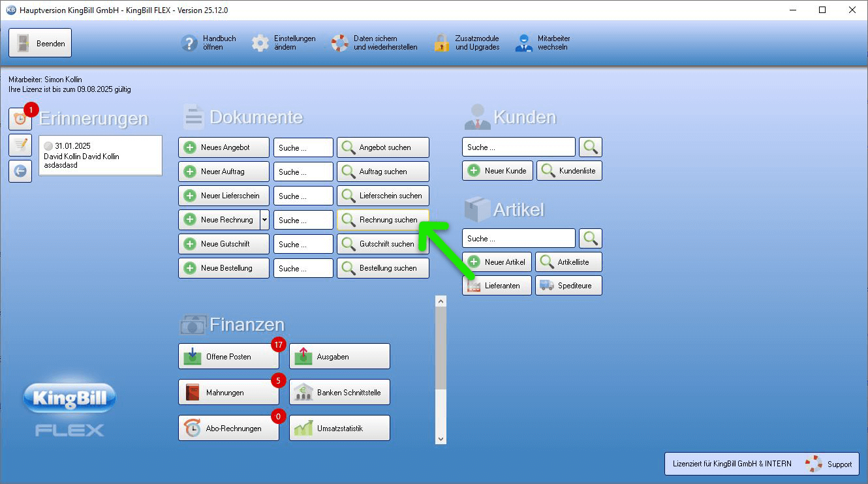Click magnifier icon beside Artikel search
Screen dimensions: 868x484
coord(591,239)
